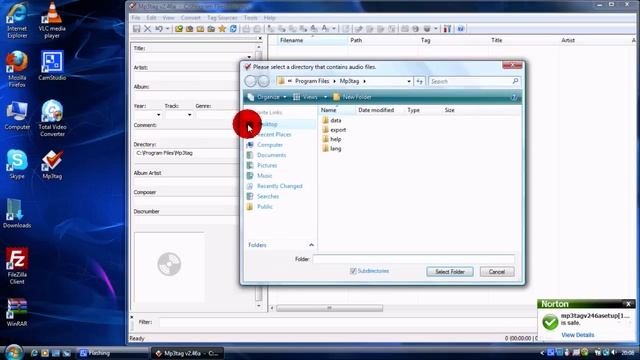Screen dimensions: 640x360
Task: Click the blue Refresh icon in Mp3tag toolbar
Action: [x=233, y=29]
